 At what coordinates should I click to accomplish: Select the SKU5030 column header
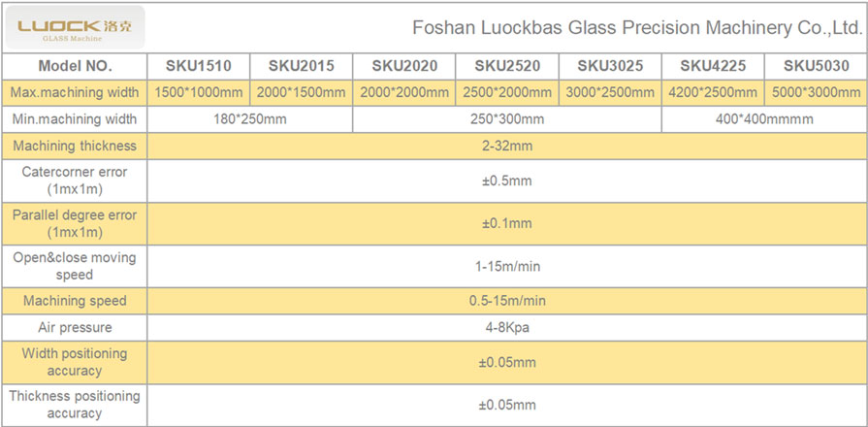pos(816,66)
